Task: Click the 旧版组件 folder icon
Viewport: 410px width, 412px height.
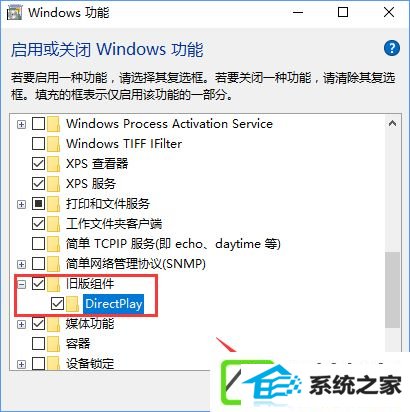Action: pos(53,284)
